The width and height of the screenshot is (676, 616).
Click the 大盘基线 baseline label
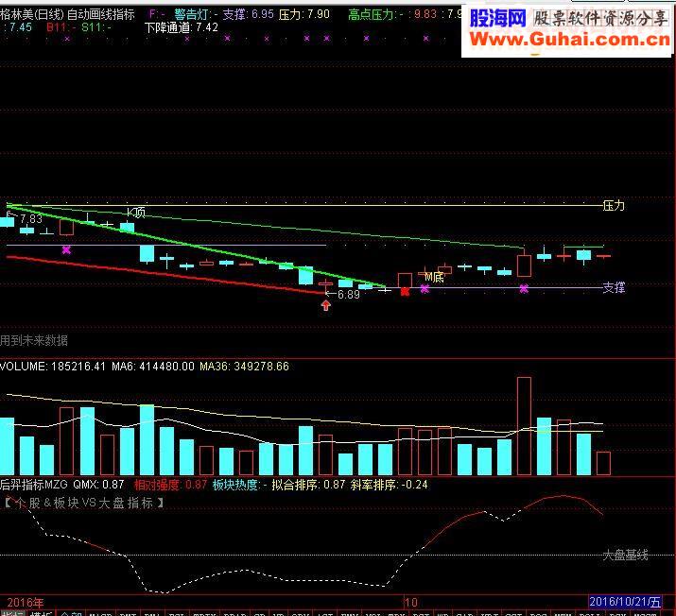pyautogui.click(x=625, y=555)
